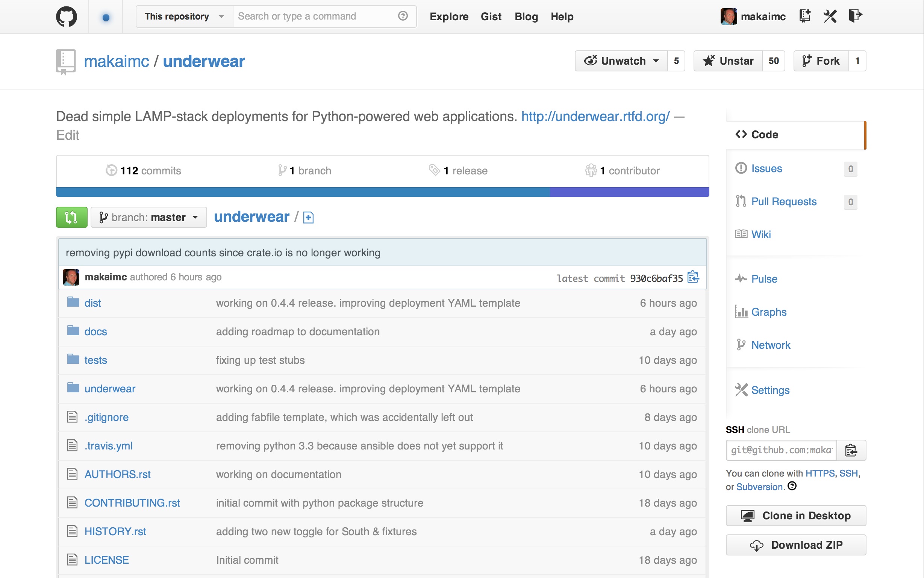
Task: Click the green compare and review icon
Action: 71,217
